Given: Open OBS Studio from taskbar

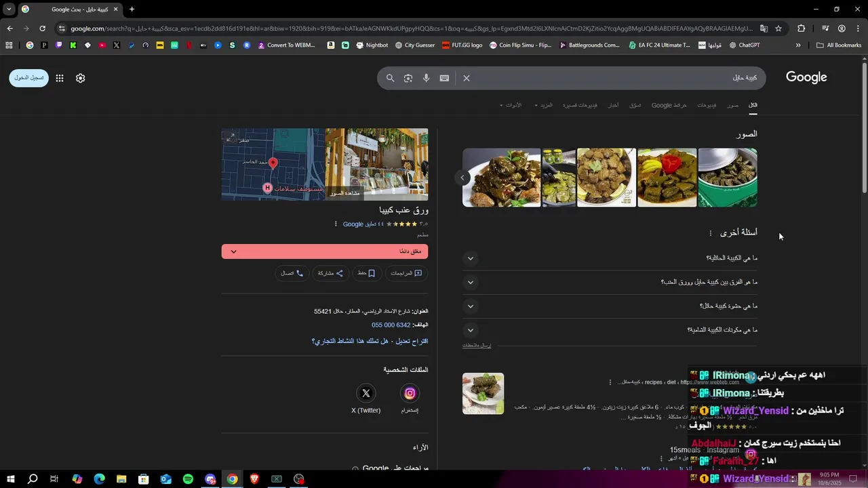Looking at the screenshot, I should coord(299,479).
